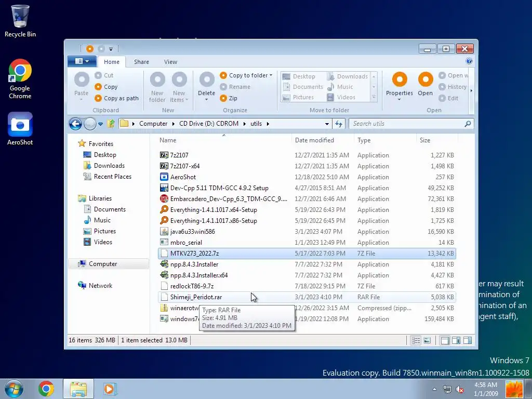The image size is (532, 399).
Task: Open the AeroShot desktop shortcut
Action: click(20, 129)
